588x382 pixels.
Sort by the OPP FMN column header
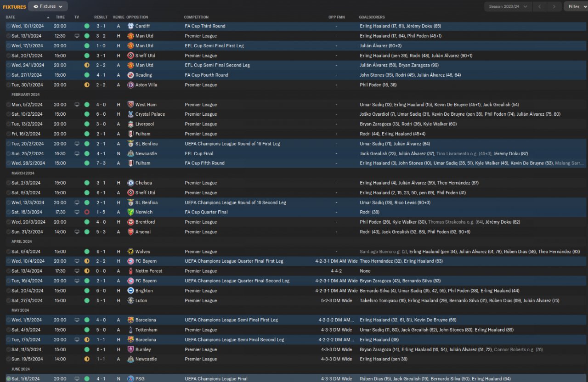coord(337,17)
